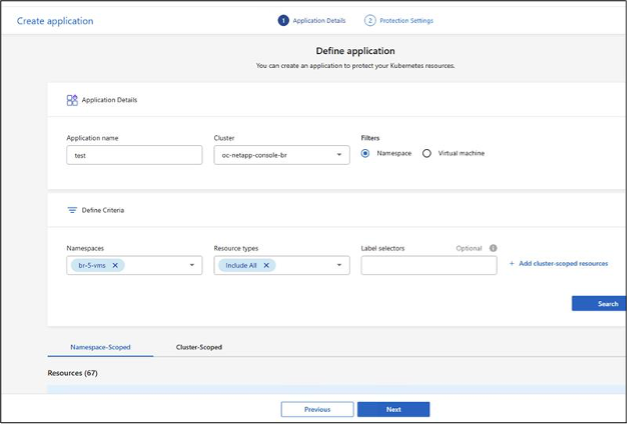
Task: Click the Filters label
Action: [x=370, y=138]
